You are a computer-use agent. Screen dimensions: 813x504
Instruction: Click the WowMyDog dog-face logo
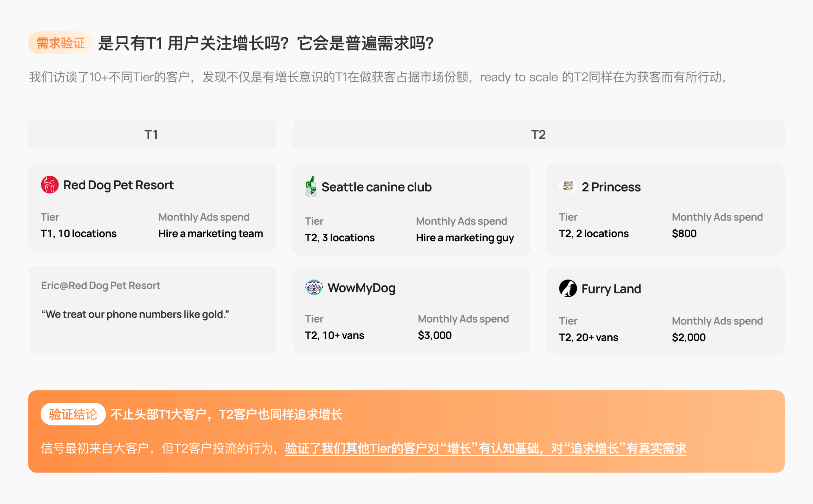click(314, 287)
